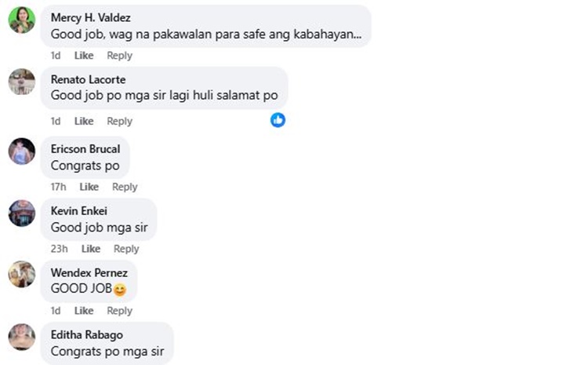This screenshot has height=365, width=588.
Task: Open Renato Lacorte's avatar
Action: tap(22, 82)
